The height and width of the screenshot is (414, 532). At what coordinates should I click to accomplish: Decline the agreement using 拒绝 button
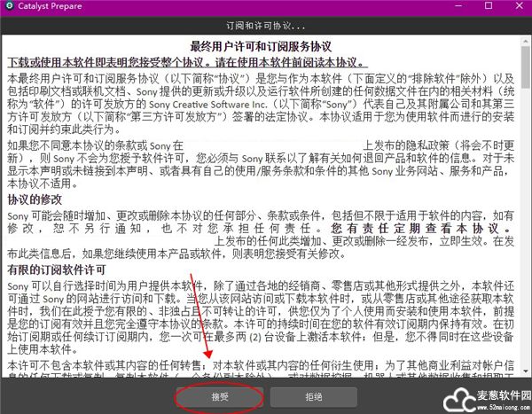click(314, 397)
